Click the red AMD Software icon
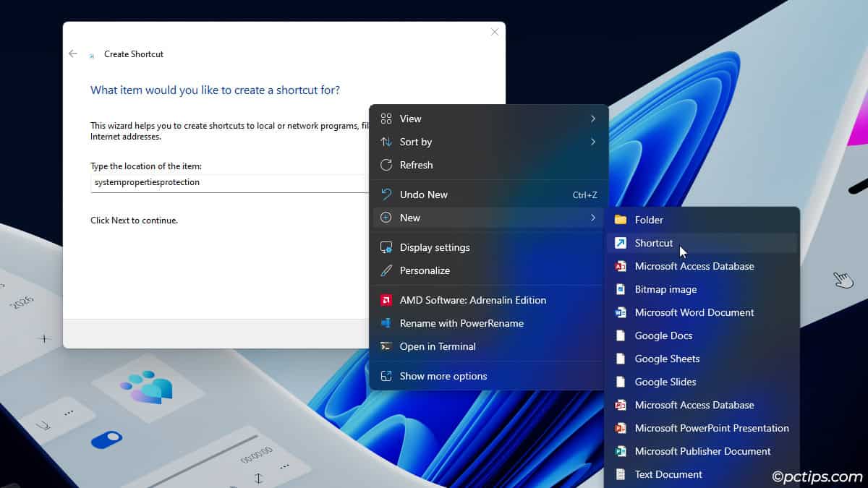Screen dimensions: 868x488 pos(386,300)
